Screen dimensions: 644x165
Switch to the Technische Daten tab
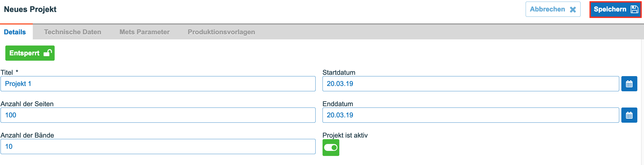[x=73, y=32]
